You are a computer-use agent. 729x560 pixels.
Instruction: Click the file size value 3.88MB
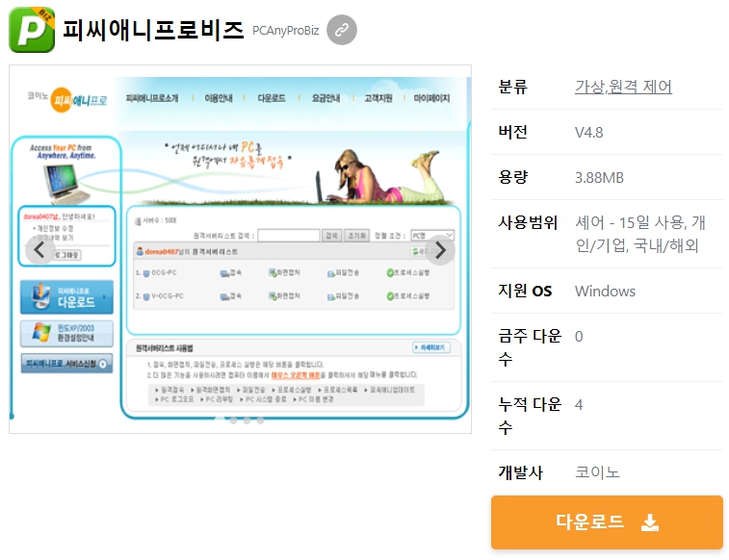(599, 177)
